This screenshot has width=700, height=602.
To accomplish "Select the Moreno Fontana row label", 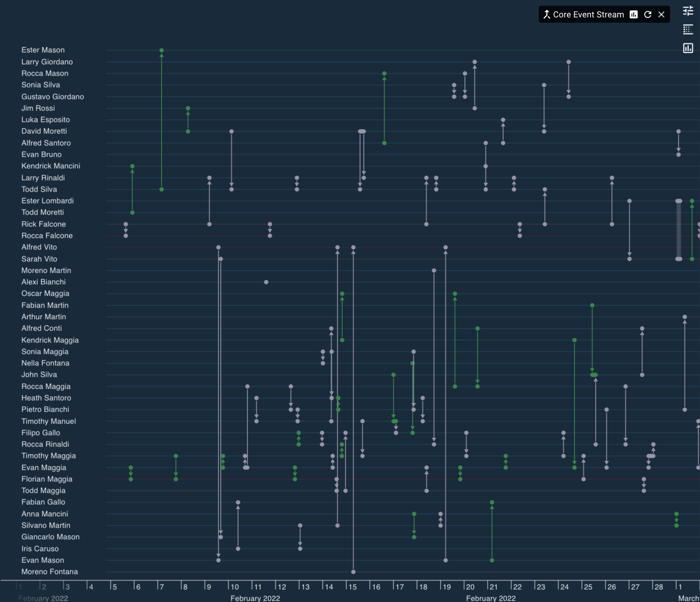I will coord(50,571).
